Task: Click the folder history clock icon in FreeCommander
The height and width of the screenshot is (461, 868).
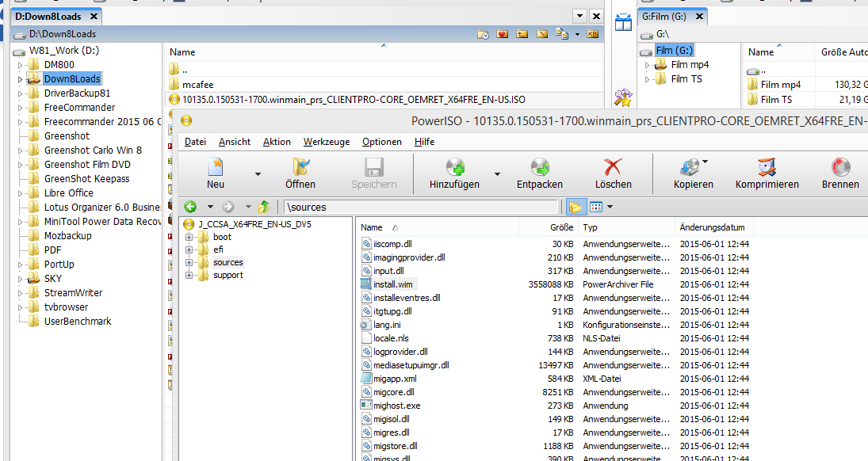Action: (483, 34)
